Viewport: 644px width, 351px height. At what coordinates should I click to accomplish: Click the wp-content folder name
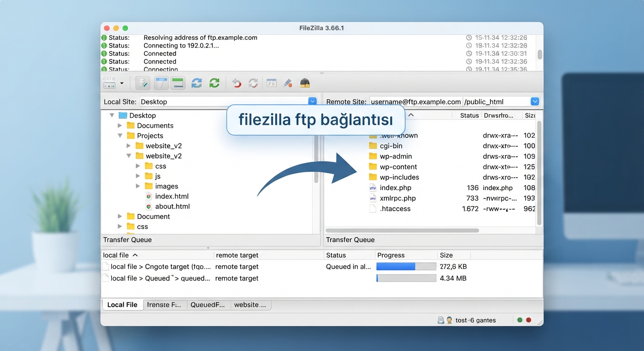click(398, 167)
